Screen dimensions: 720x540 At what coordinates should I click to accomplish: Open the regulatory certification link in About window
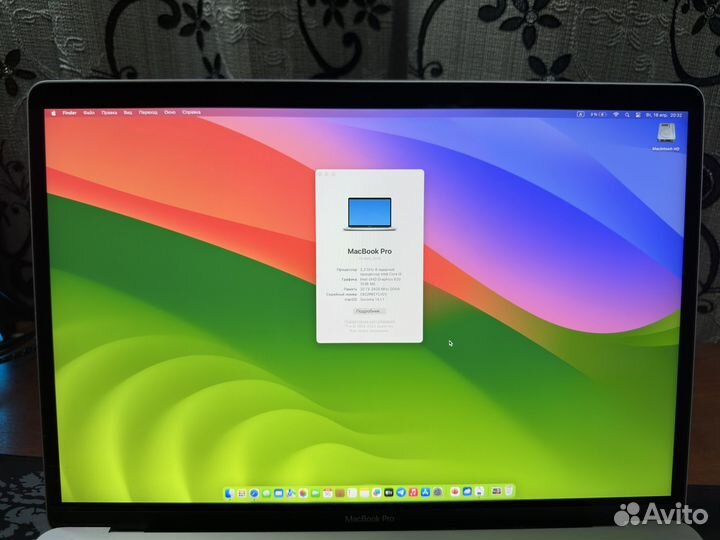369,322
